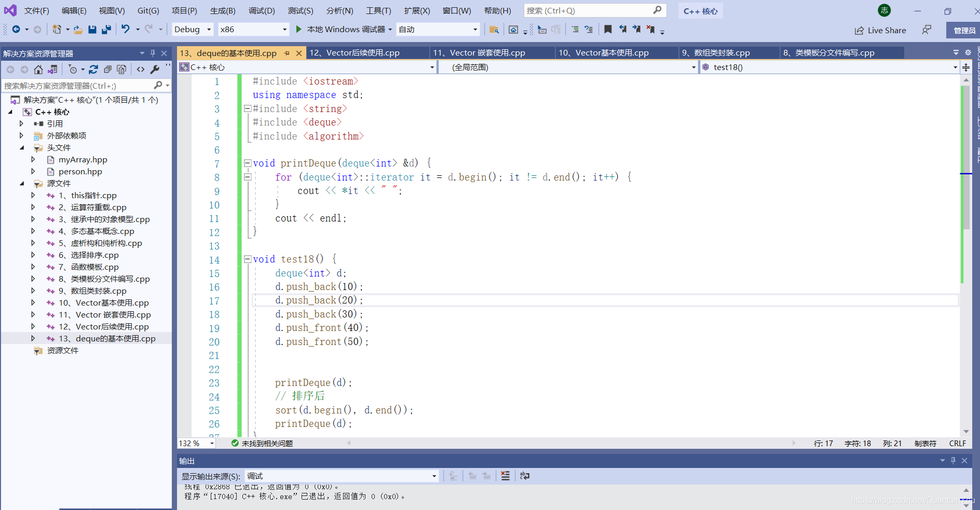Viewport: 980px width, 510px height.
Task: Toggle auto-hide pin on Solution Explorer panel
Action: (153, 53)
